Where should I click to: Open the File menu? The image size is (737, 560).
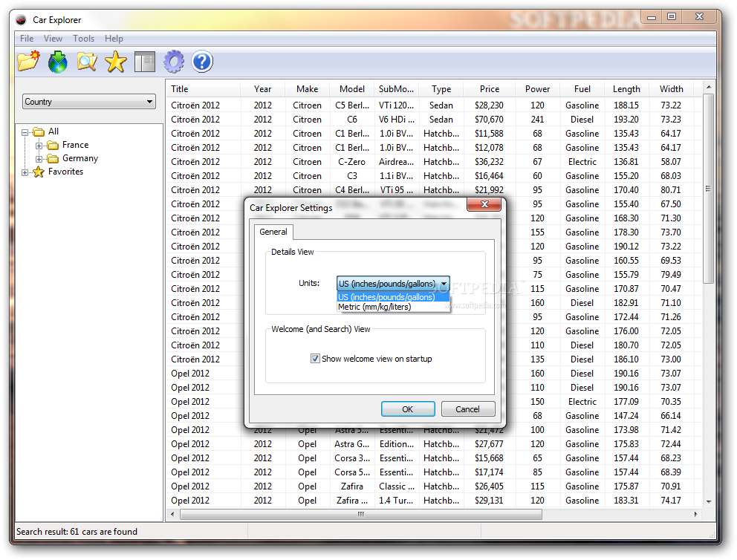point(27,39)
